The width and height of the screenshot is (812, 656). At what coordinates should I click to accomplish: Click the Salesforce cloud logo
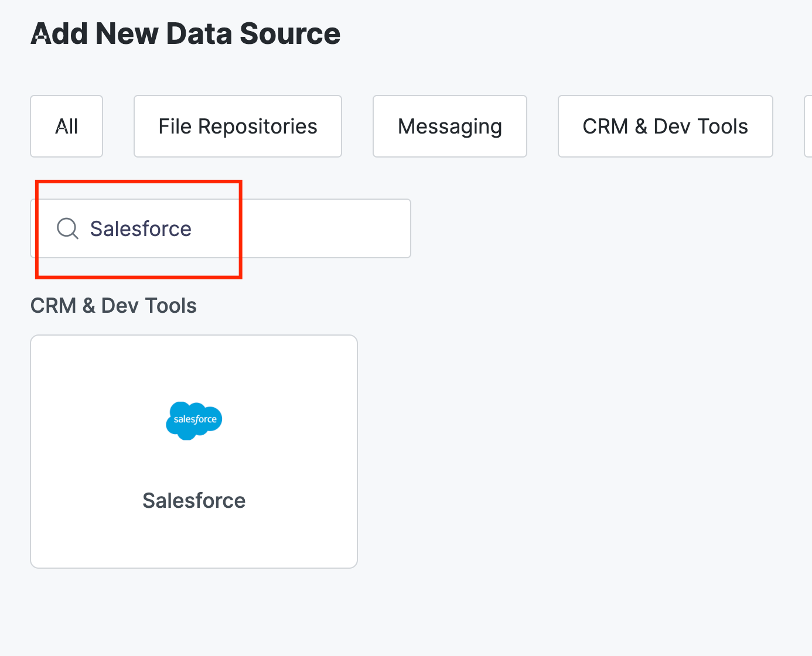[194, 421]
